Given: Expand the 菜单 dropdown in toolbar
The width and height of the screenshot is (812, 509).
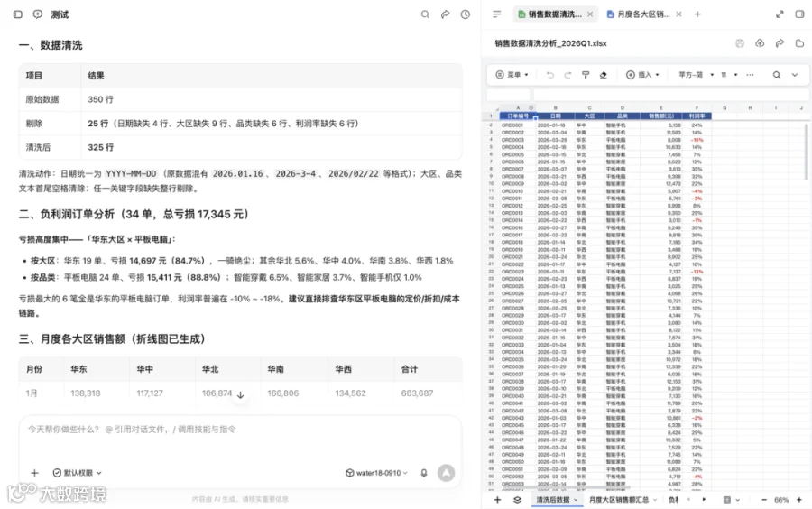Looking at the screenshot, I should pyautogui.click(x=512, y=75).
